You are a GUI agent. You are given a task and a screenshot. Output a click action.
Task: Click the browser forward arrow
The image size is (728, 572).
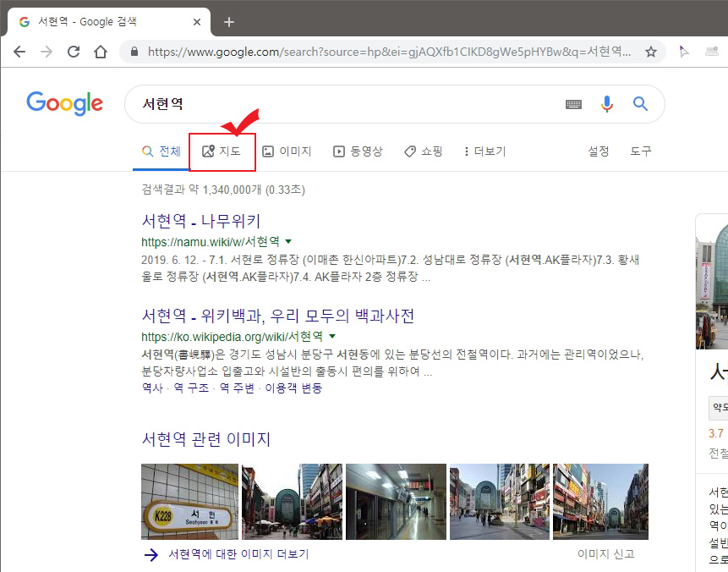coord(47,52)
